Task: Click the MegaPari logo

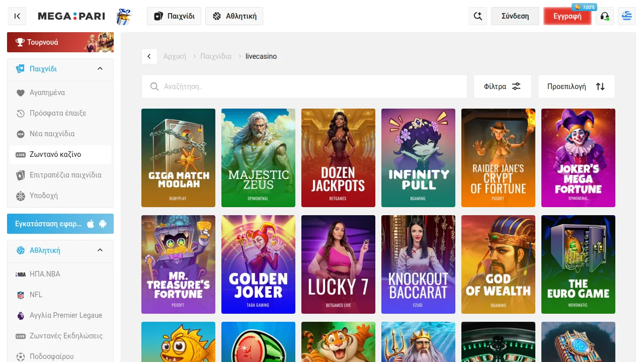Action: pos(71,16)
